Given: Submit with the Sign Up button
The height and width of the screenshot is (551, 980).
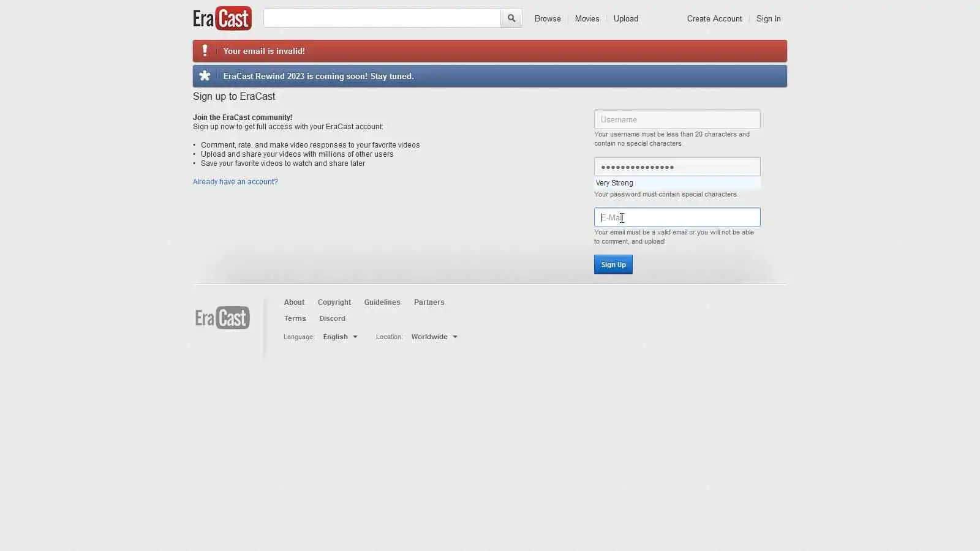Looking at the screenshot, I should [613, 264].
